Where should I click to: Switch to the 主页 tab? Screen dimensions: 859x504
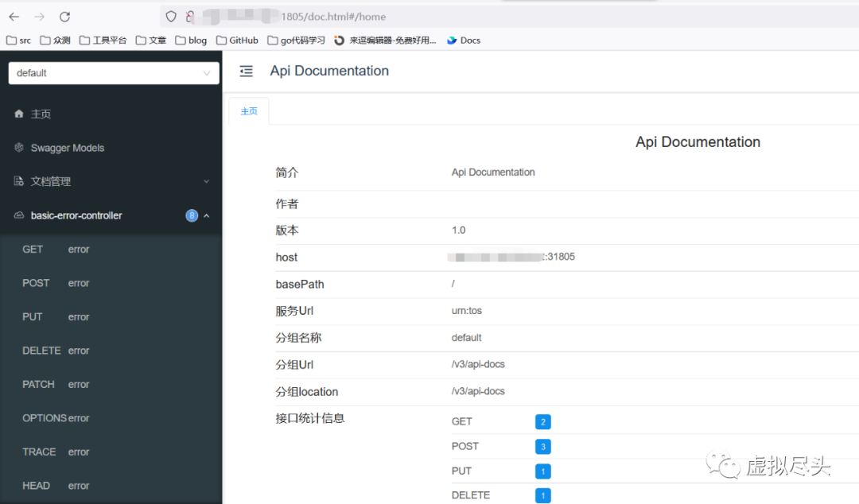coord(249,111)
